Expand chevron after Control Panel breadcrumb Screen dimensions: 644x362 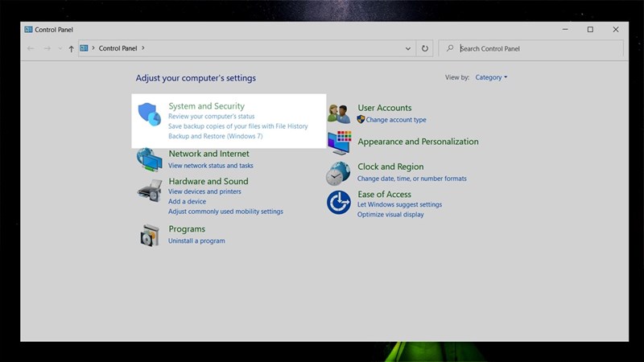(143, 48)
